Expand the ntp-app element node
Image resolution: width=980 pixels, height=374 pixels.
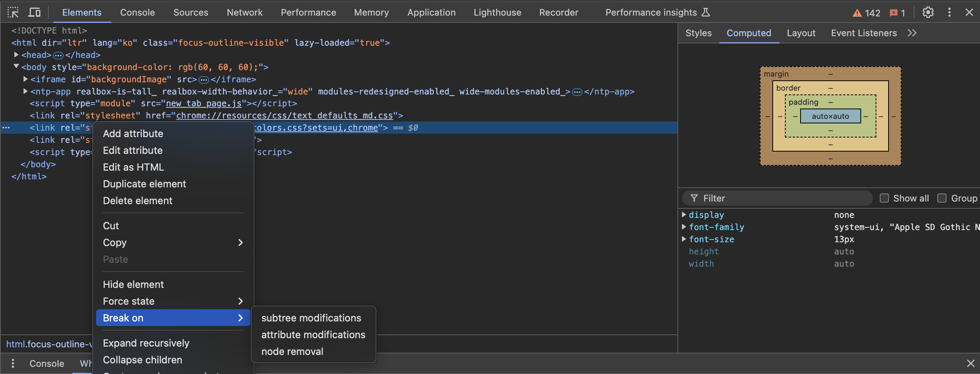pyautogui.click(x=26, y=91)
